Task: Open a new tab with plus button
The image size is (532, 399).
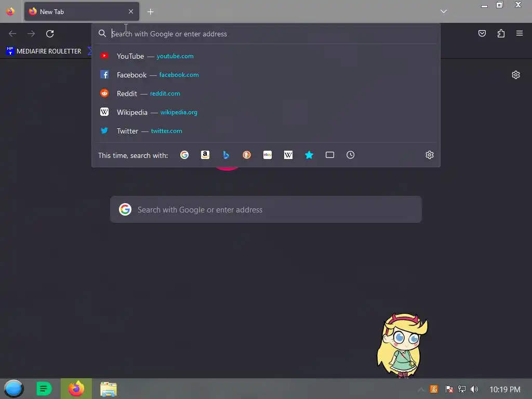Action: click(150, 12)
